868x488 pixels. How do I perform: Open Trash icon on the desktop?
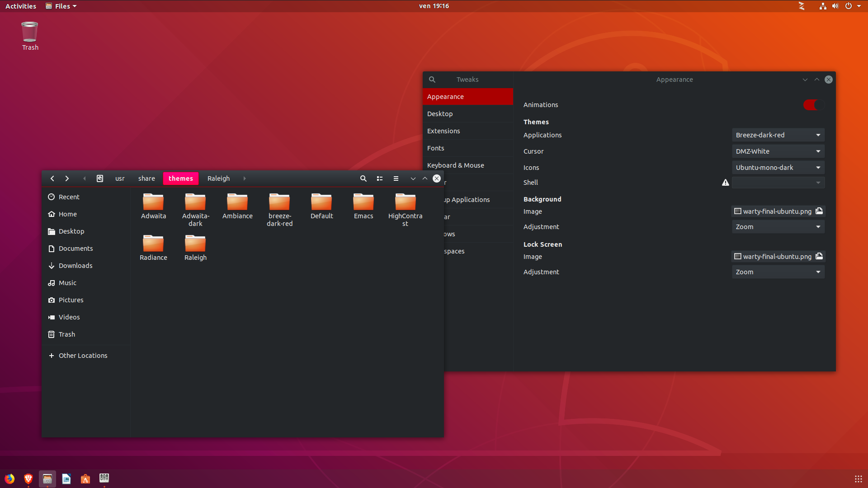click(x=30, y=36)
